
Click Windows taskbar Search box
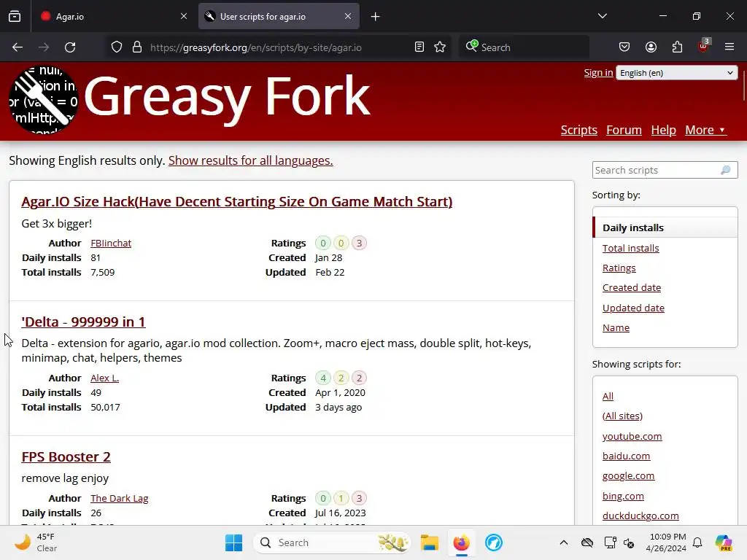332,542
